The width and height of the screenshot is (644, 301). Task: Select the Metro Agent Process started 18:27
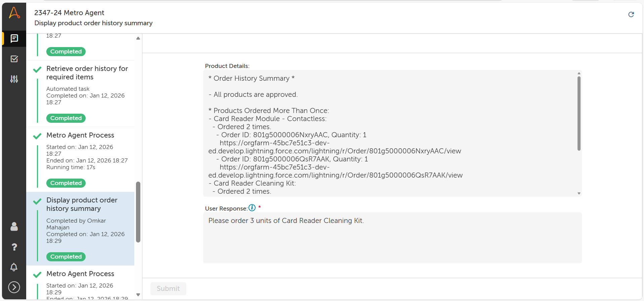tap(80, 135)
